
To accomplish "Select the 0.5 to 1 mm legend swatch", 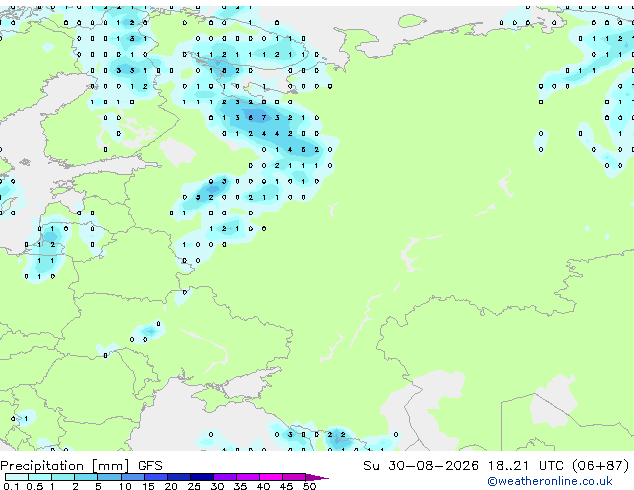I will 40,477.
